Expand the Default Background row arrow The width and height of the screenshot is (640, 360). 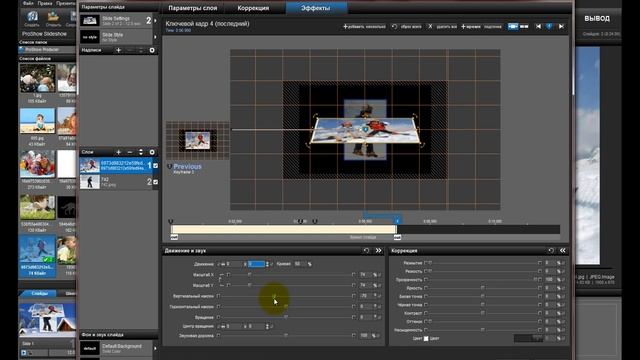pos(155,348)
